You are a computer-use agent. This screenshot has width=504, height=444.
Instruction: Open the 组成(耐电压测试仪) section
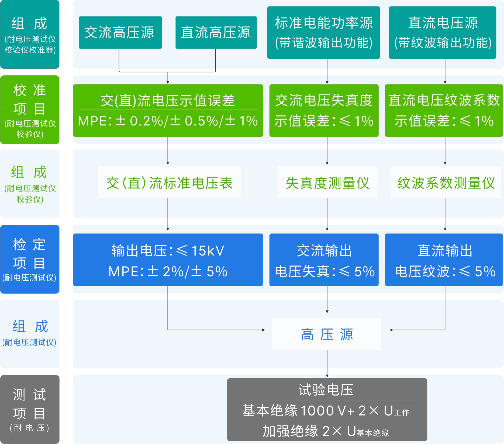pyautogui.click(x=30, y=334)
